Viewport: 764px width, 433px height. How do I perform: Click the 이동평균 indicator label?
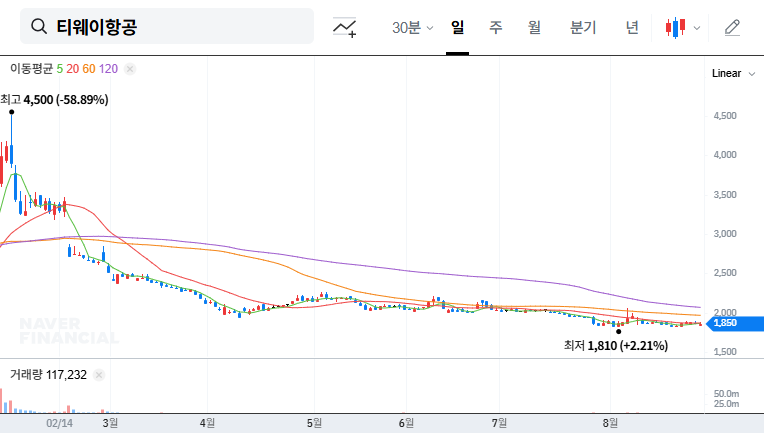[x=31, y=69]
